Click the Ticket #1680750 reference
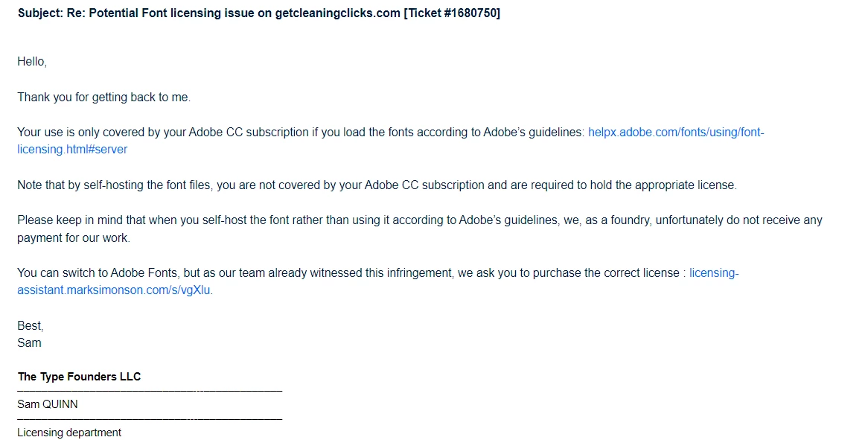The width and height of the screenshot is (868, 440). coord(452,13)
